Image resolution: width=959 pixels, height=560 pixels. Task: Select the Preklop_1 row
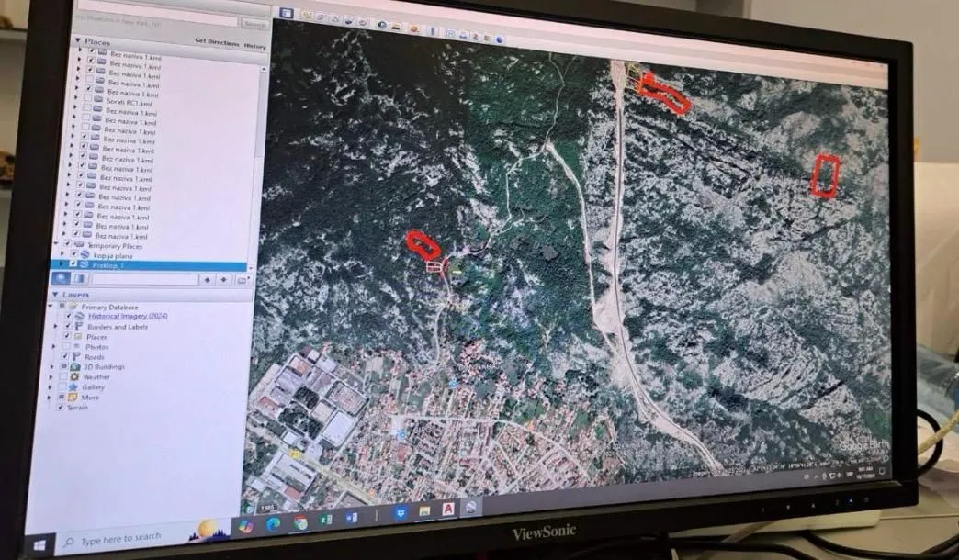coord(149,264)
